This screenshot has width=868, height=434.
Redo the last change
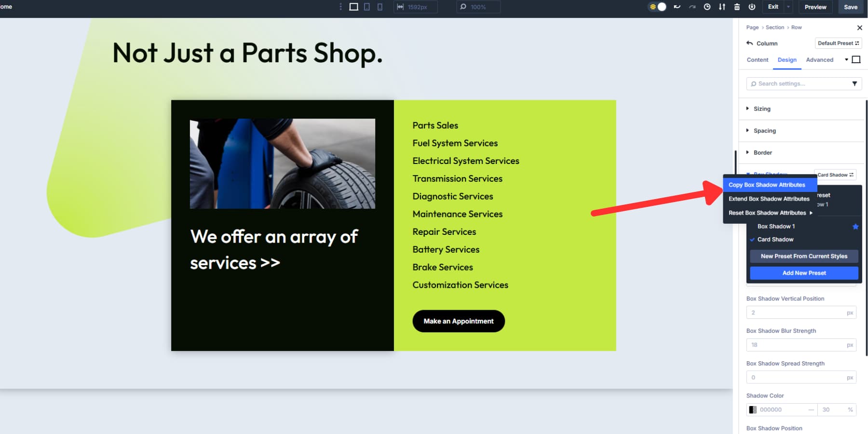click(x=692, y=7)
